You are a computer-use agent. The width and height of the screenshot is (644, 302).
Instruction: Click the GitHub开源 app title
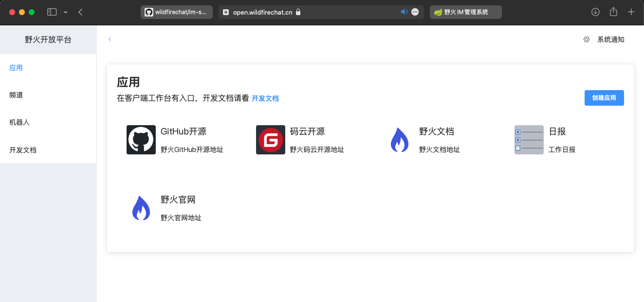tap(184, 132)
